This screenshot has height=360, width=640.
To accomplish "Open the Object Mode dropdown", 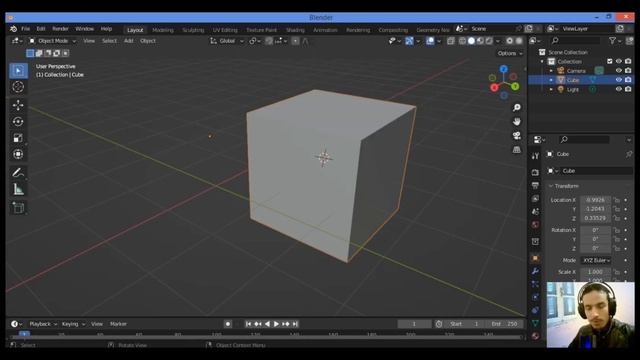I will (52, 41).
